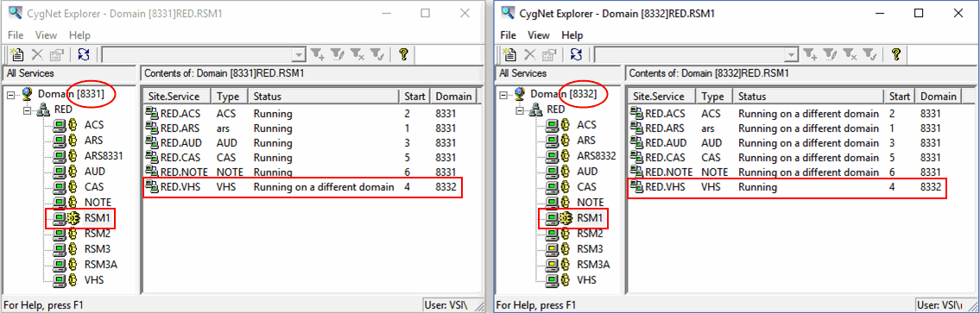The width and height of the screenshot is (980, 313).
Task: Click the Delete X icon in the Domain [8332] window toolbar
Action: pos(529,54)
